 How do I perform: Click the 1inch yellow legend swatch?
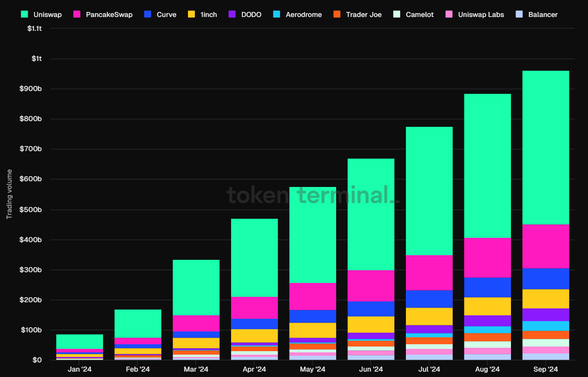coord(191,14)
